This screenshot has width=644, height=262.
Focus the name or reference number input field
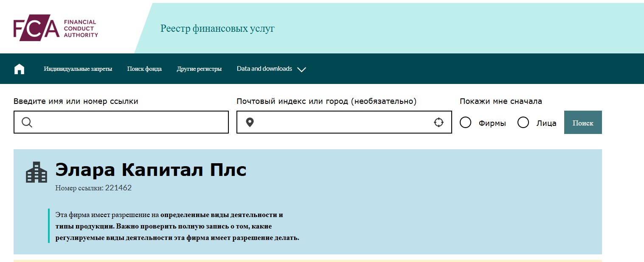tap(121, 122)
